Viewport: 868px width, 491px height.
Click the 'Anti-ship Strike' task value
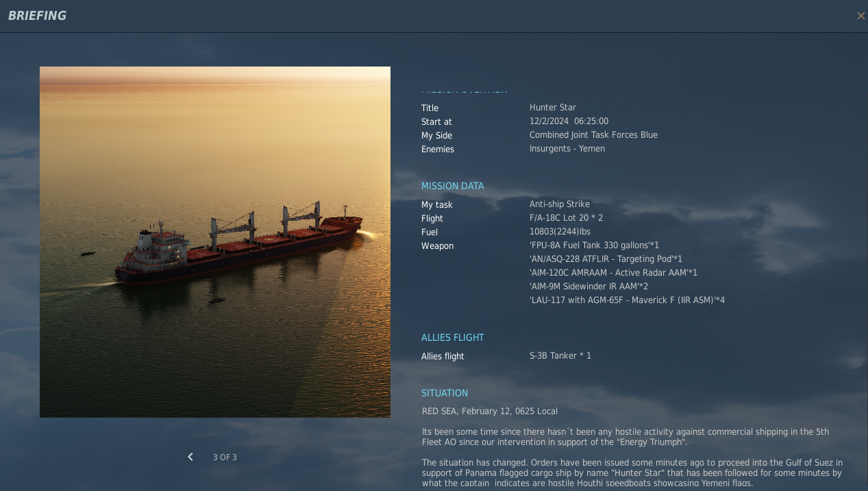coord(559,204)
